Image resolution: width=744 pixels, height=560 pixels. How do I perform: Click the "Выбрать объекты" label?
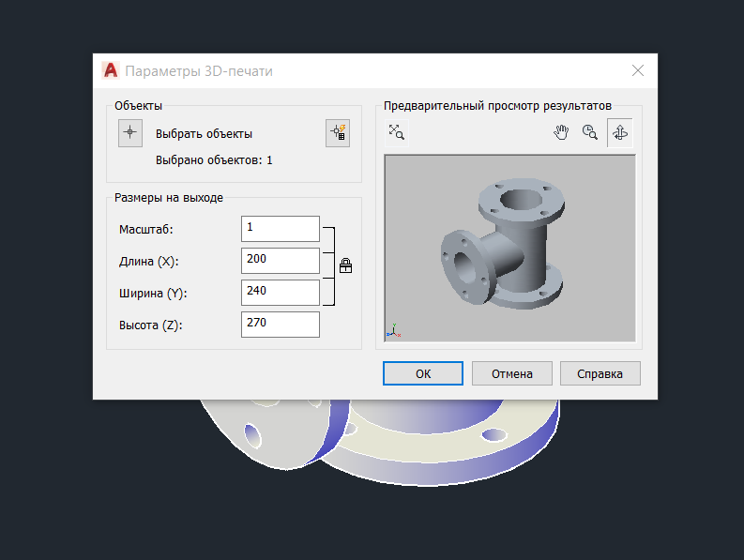[x=204, y=134]
